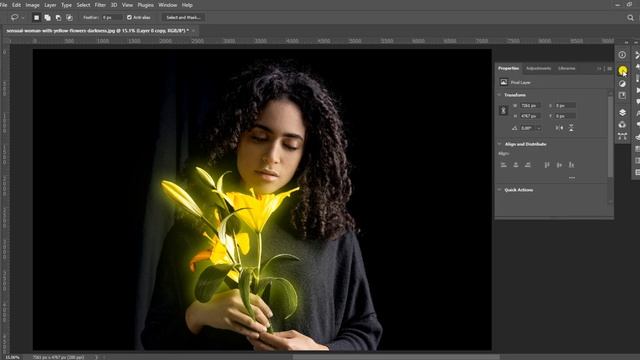Click the canvas horizontal scrollbar
The image size is (640, 360).
(x=396, y=357)
